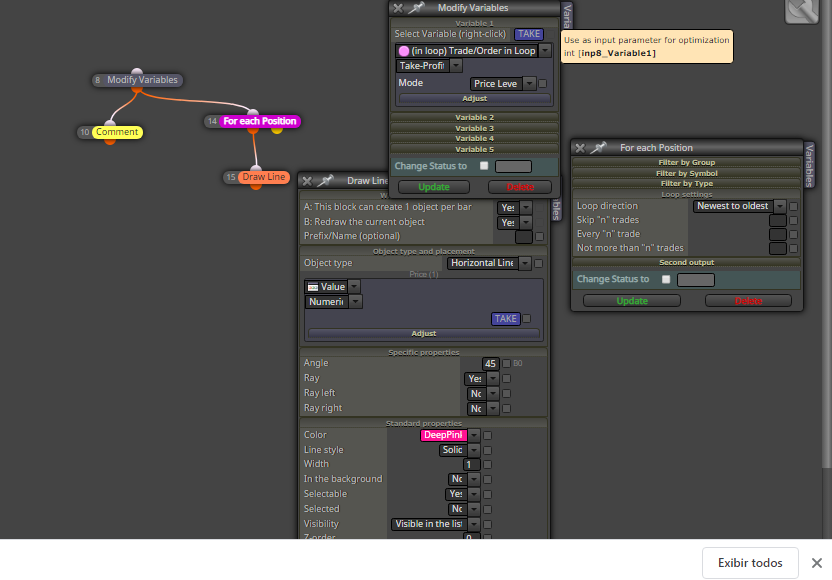
Task: Open Ray Yes dropdown
Action: coord(493,378)
